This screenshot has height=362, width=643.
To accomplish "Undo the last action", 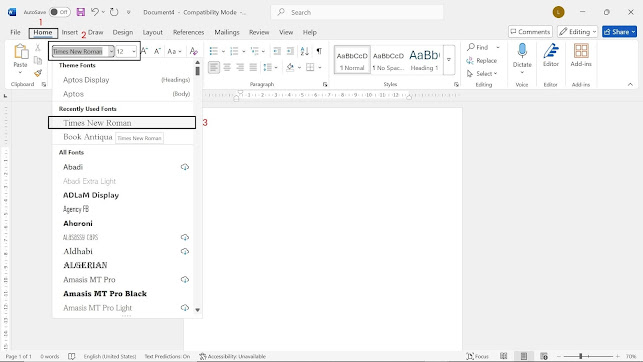I will (x=95, y=12).
